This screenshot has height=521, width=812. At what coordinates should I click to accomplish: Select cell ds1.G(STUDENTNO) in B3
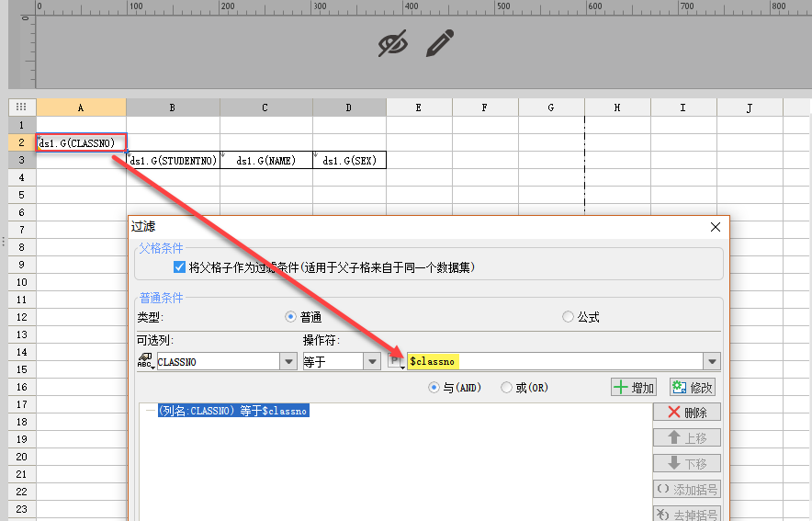click(x=173, y=160)
